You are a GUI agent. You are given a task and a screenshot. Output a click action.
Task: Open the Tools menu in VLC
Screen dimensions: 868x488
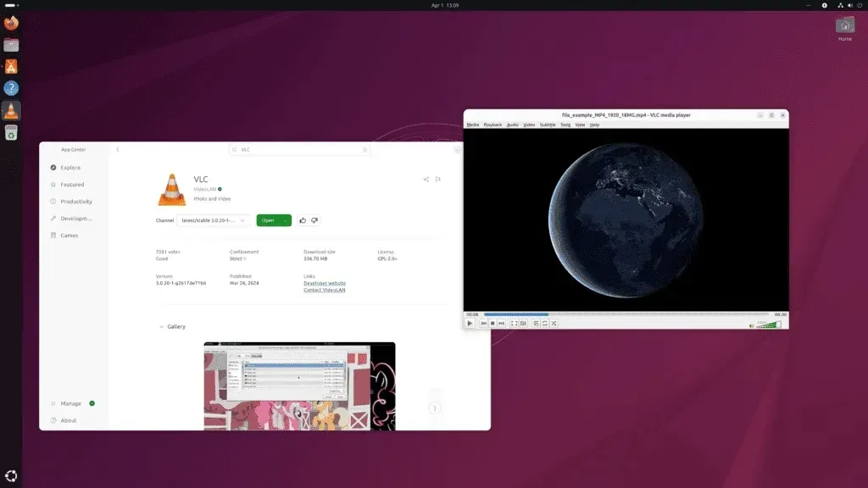pyautogui.click(x=565, y=125)
